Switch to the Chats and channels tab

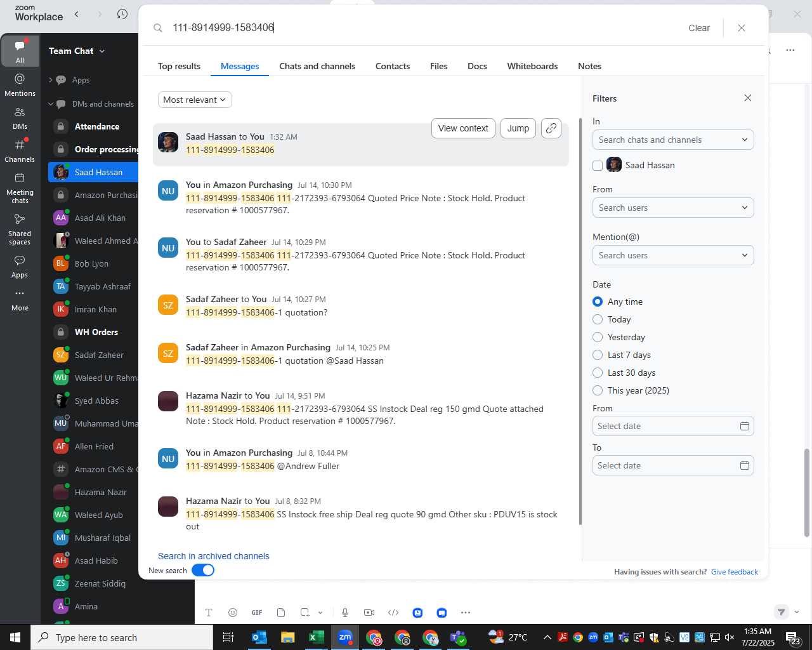click(x=317, y=66)
